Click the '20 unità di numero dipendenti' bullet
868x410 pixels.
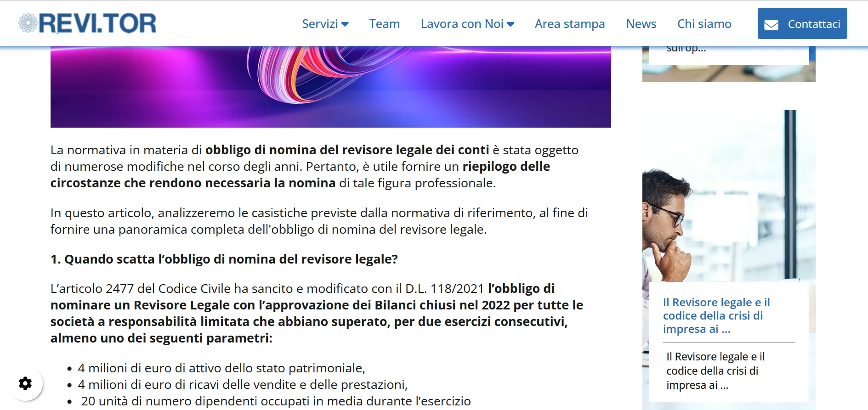coord(276,401)
